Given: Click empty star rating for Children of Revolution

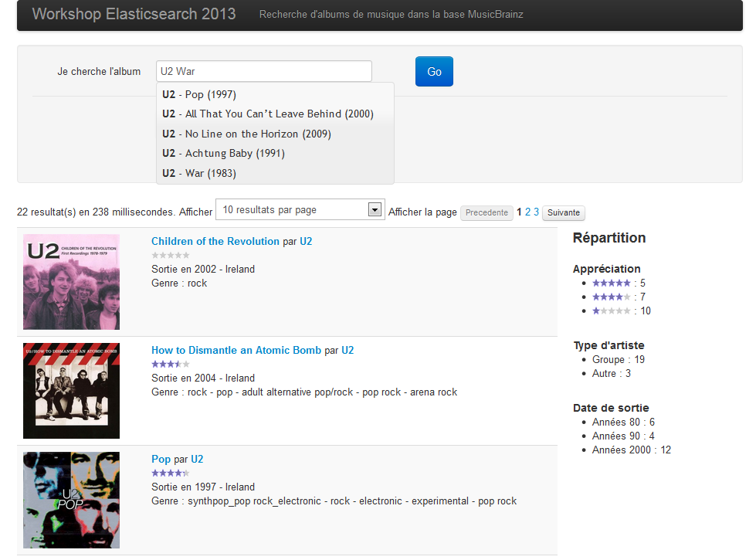Looking at the screenshot, I should [x=170, y=255].
